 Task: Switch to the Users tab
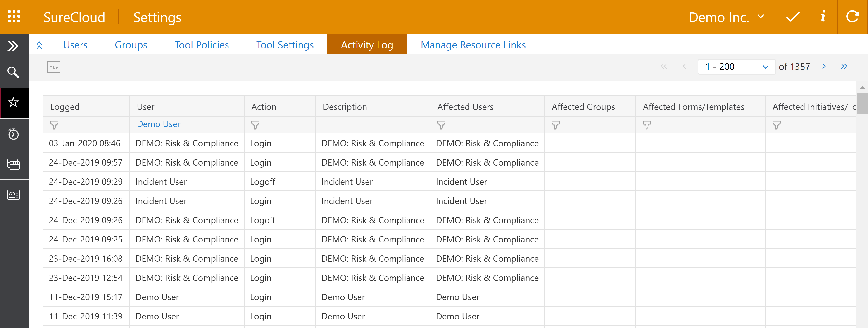[x=75, y=45]
